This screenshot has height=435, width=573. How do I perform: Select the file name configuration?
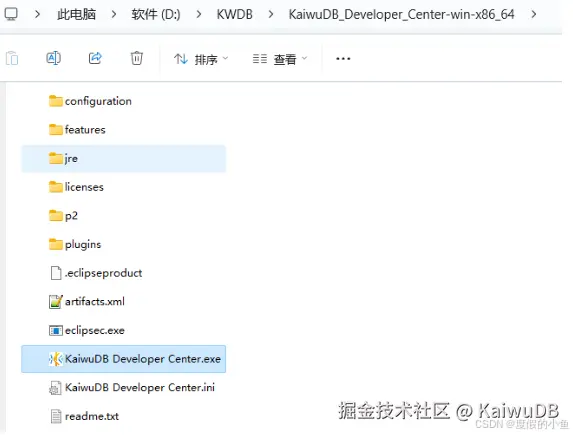[x=98, y=101]
